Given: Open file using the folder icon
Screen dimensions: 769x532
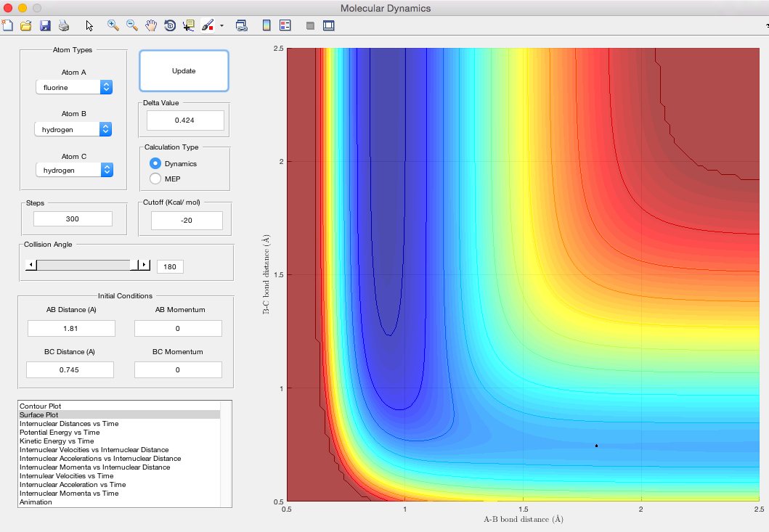Looking at the screenshot, I should [26, 25].
